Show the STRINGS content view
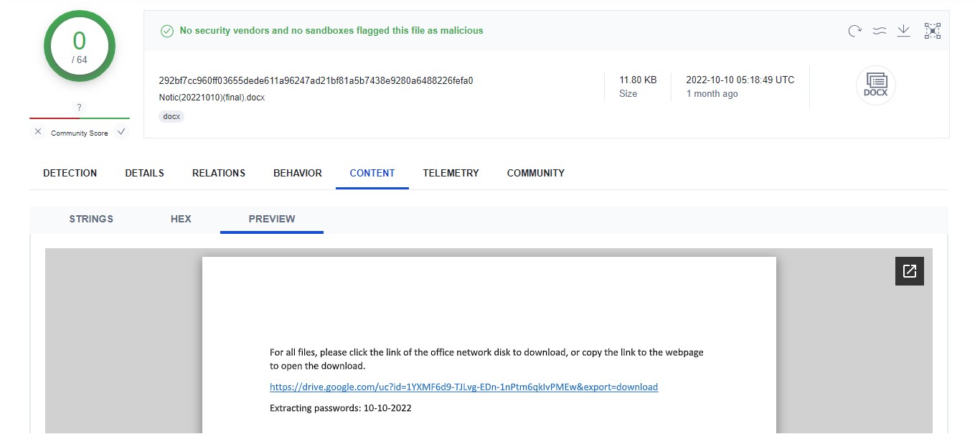The height and width of the screenshot is (434, 980). pyautogui.click(x=91, y=219)
